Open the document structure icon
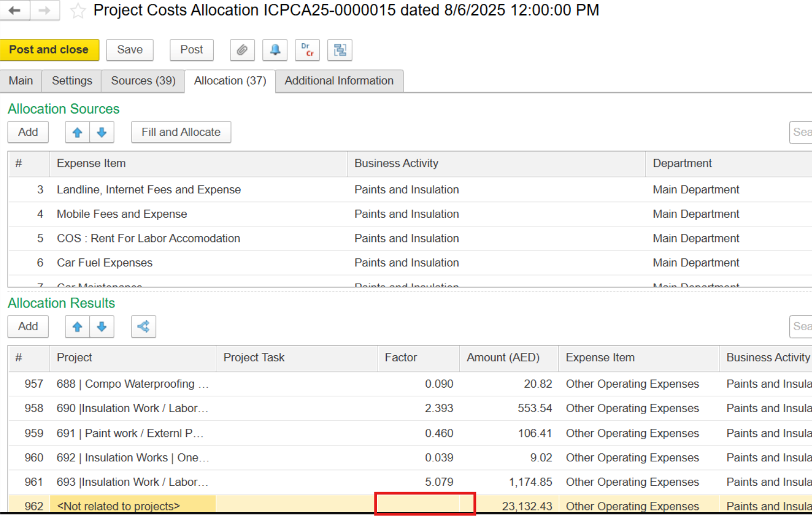This screenshot has width=812, height=516. point(340,50)
